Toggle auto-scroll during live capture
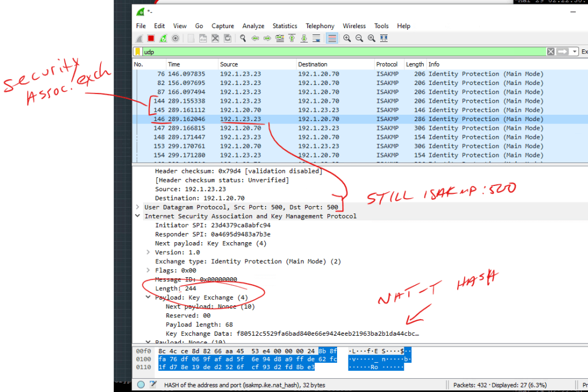The width and height of the screenshot is (588, 392). tap(317, 38)
